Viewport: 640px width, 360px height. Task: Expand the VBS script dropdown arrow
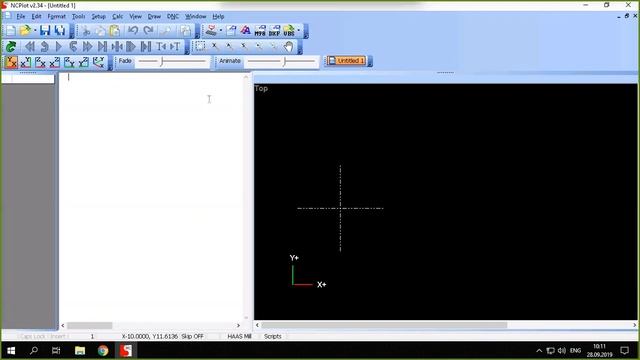298,31
